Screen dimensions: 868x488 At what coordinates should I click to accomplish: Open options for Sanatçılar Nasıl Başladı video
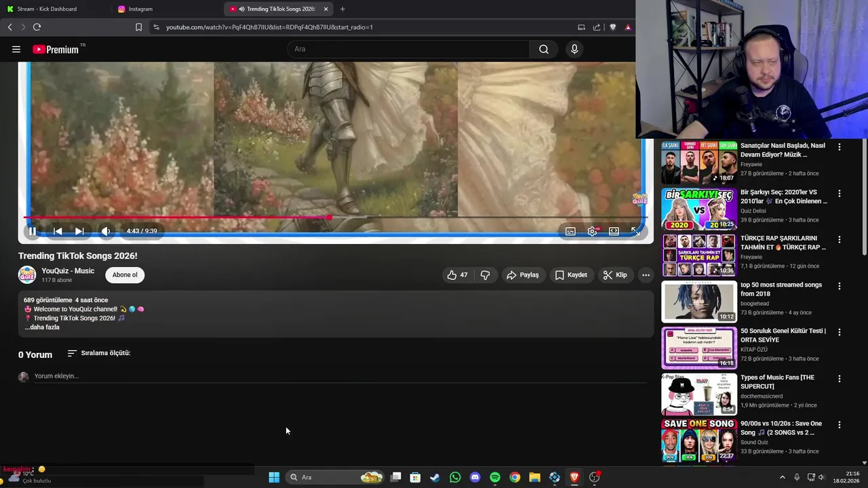tap(839, 147)
